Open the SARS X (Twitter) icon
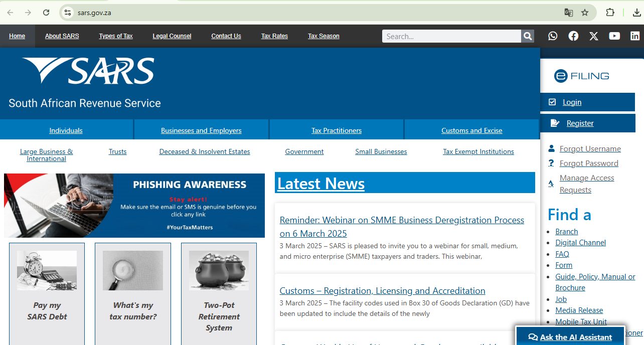This screenshot has width=644, height=345. 594,36
